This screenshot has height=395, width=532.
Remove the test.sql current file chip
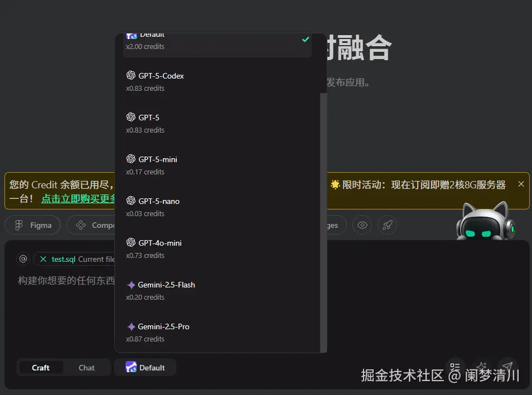(43, 260)
